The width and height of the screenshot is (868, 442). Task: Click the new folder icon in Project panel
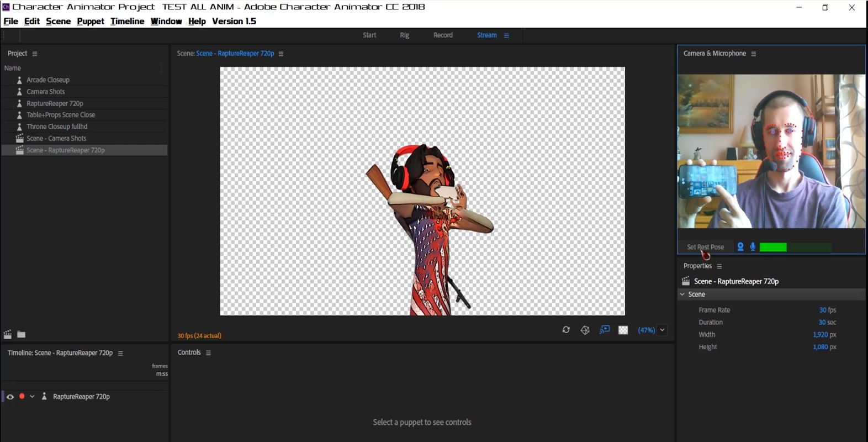click(x=22, y=334)
